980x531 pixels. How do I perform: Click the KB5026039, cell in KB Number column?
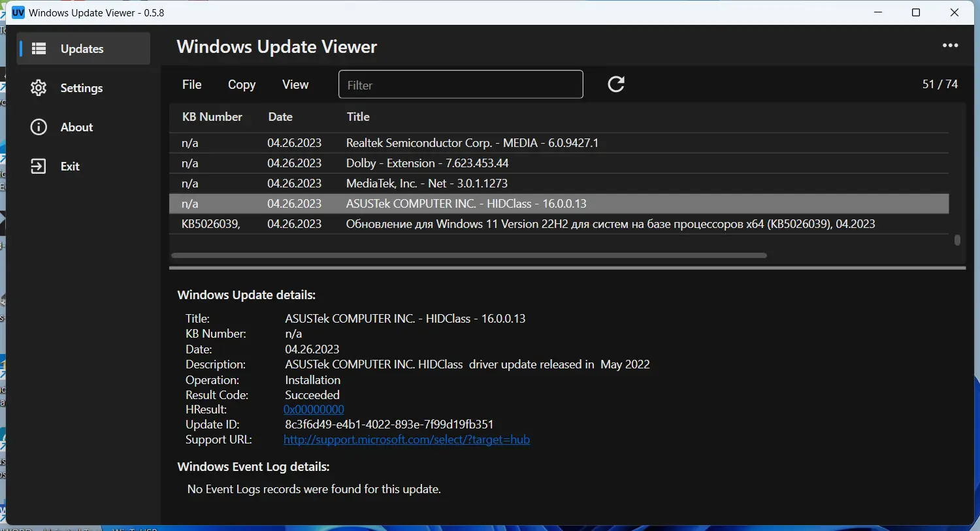[211, 224]
